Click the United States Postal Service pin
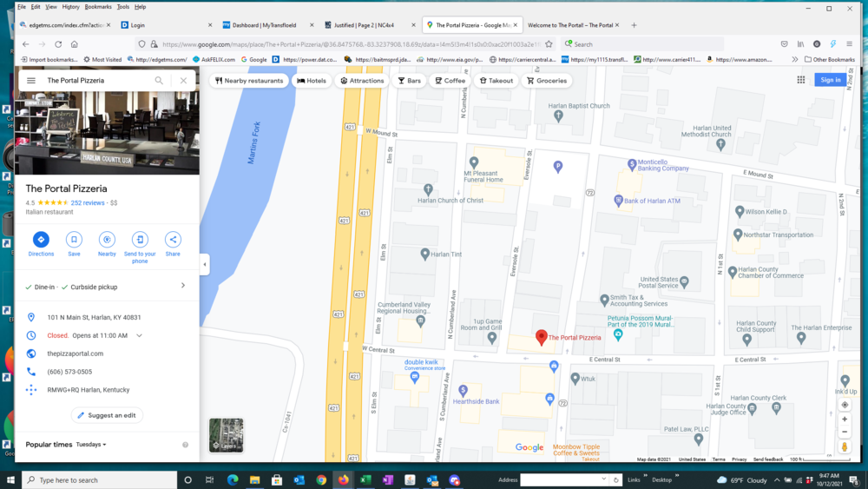Screen dimensions: 868x489 tap(684, 282)
